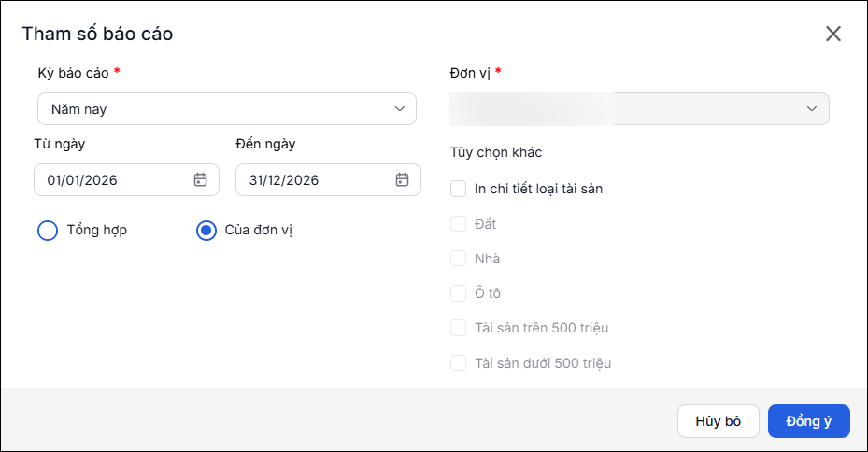Open calendar picker for Từ ngày
Viewport: 868px width, 452px height.
tap(200, 180)
